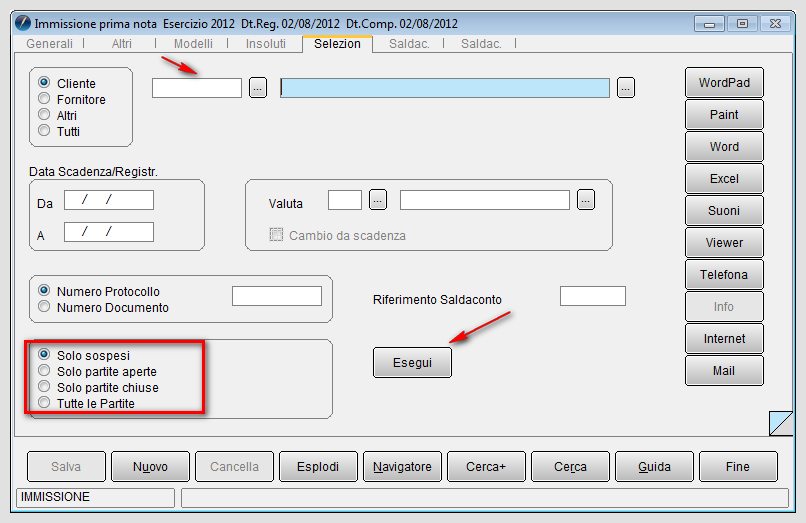
Task: Open the Navigatore button
Action: click(402, 466)
